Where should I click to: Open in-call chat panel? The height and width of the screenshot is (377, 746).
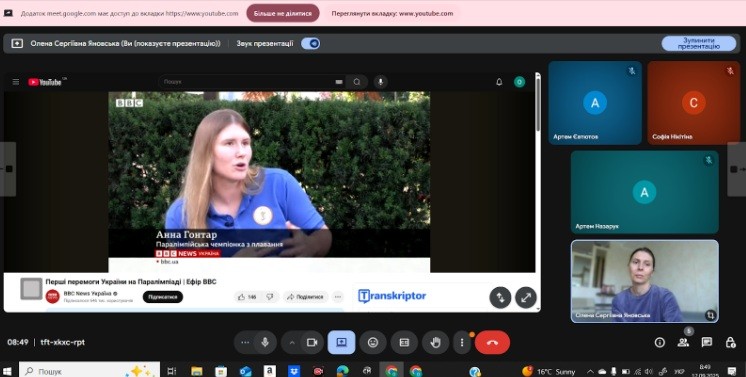tap(707, 342)
